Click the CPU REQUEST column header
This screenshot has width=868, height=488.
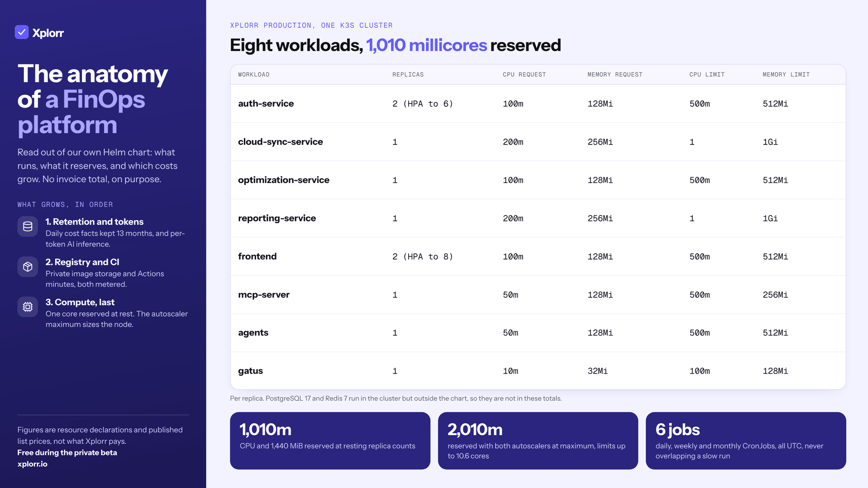click(x=524, y=74)
